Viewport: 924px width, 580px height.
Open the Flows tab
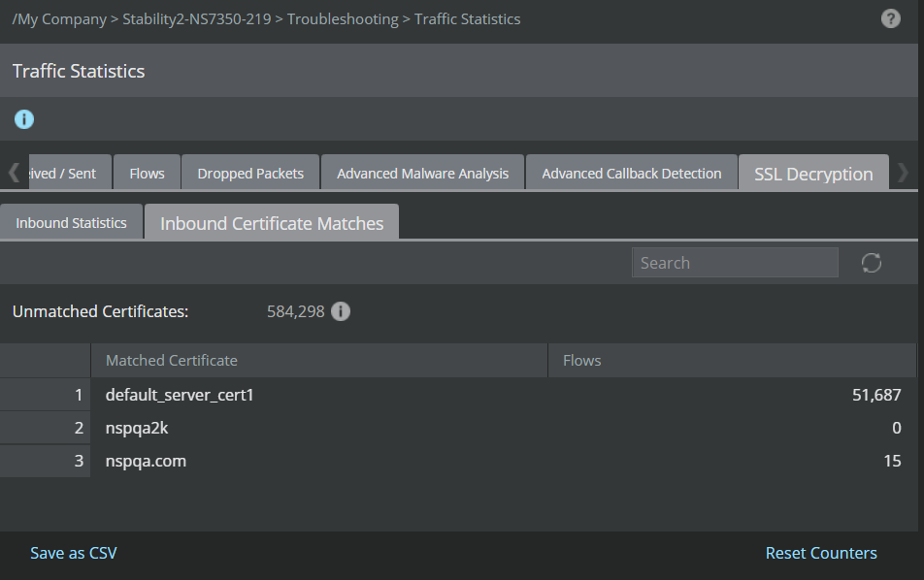tap(147, 173)
